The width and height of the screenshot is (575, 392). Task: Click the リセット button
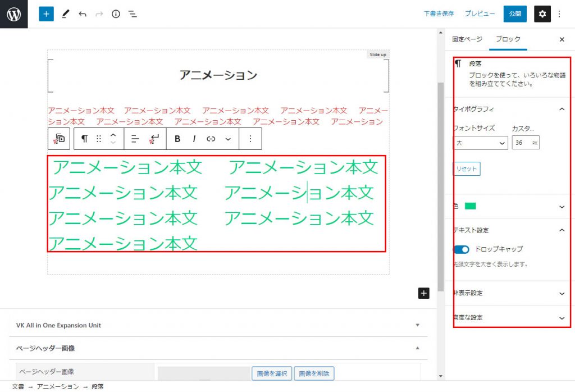467,169
